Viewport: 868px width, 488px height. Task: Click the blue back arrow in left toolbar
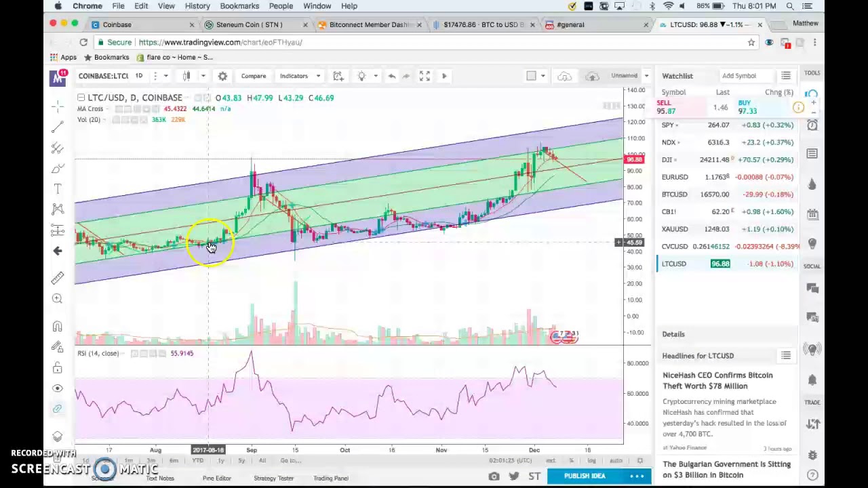click(58, 251)
